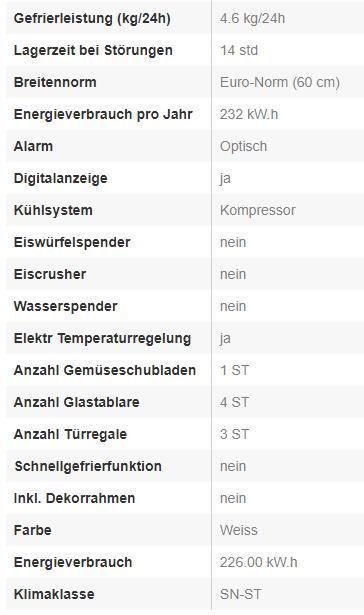The image size is (364, 615).
Task: Click the Energieverbrauch pro Jahr label
Action: (x=103, y=114)
